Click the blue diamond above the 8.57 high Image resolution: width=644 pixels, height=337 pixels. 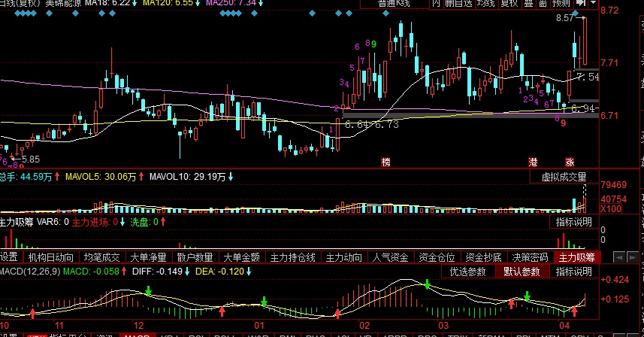[575, 14]
